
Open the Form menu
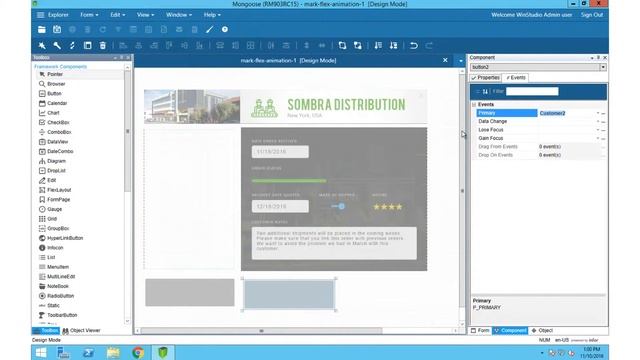89,15
